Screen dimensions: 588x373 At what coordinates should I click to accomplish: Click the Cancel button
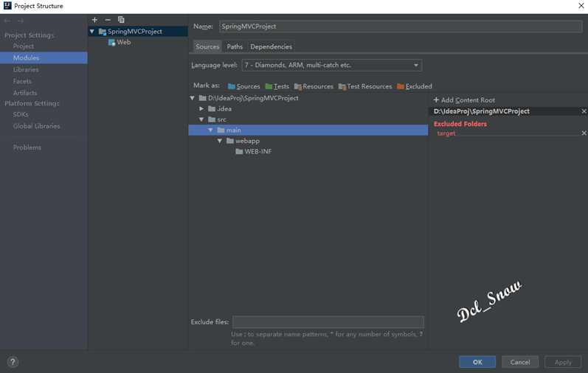click(x=519, y=362)
